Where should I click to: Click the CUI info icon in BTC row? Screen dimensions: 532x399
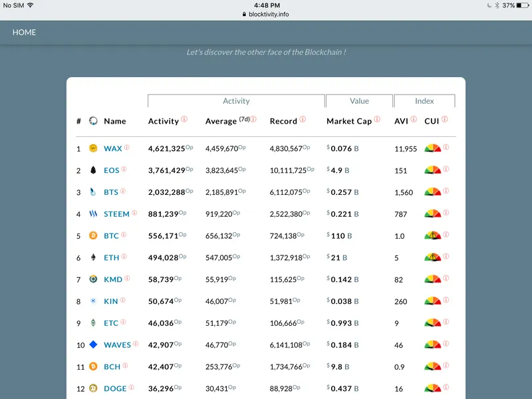[x=446, y=235]
